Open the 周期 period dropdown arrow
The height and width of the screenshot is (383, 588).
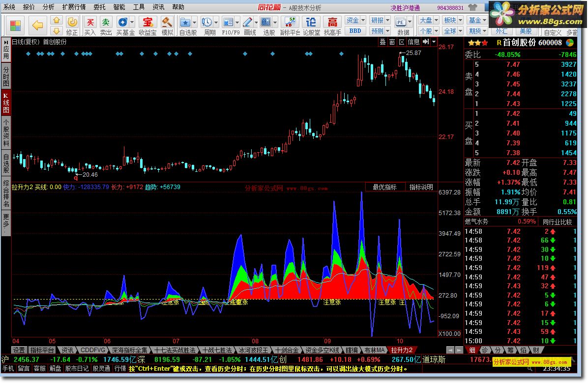pyautogui.click(x=216, y=23)
